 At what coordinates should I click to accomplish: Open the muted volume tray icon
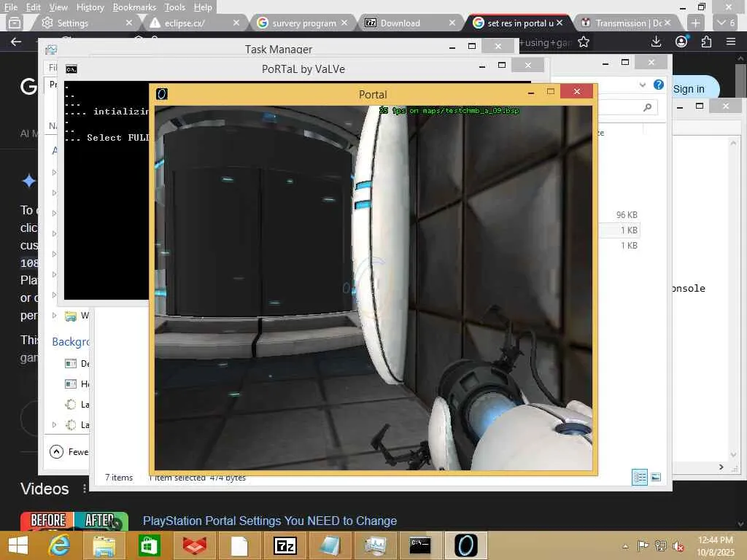click(x=678, y=545)
